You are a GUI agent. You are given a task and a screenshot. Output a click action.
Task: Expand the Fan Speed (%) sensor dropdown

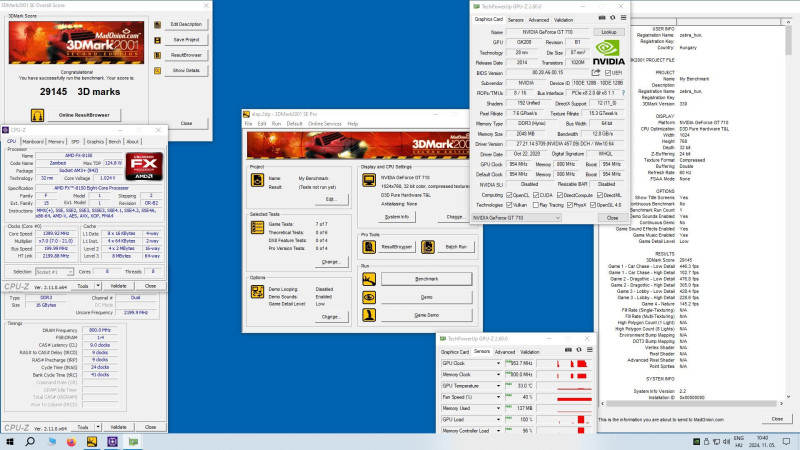click(x=498, y=397)
